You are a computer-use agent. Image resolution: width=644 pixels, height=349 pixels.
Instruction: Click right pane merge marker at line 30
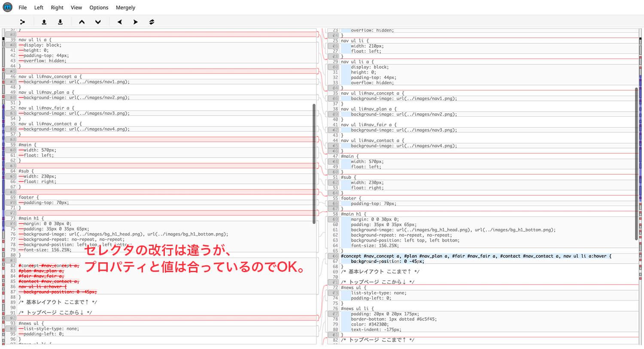tap(334, 67)
